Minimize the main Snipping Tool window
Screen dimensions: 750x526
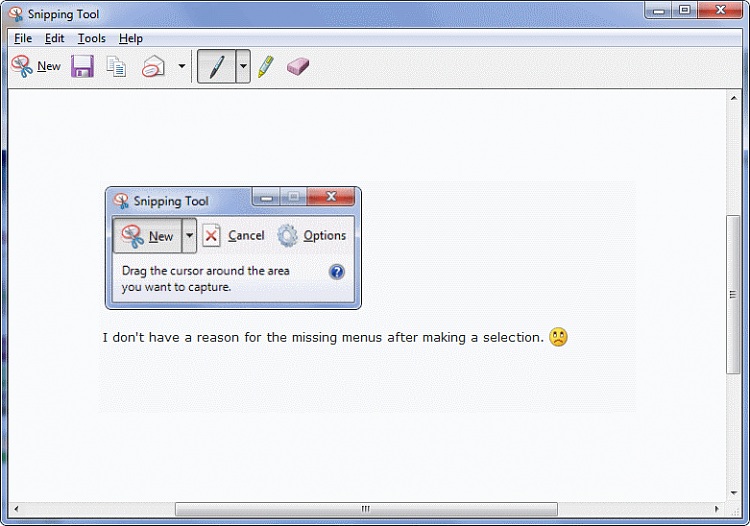pos(659,10)
